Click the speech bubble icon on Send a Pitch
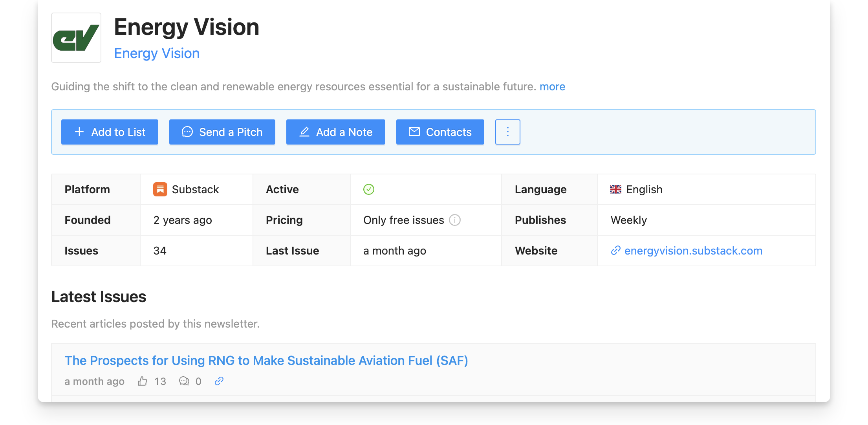This screenshot has width=868, height=425. tap(188, 132)
